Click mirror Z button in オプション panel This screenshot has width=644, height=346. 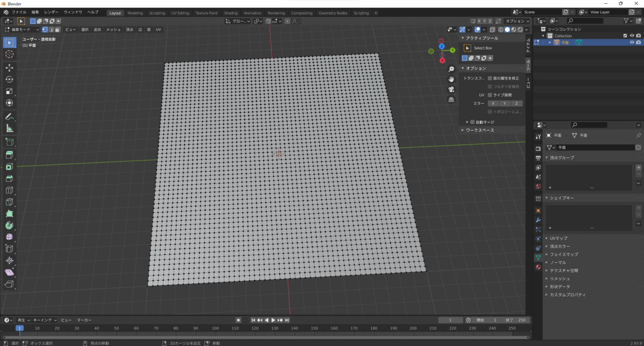[x=516, y=103]
